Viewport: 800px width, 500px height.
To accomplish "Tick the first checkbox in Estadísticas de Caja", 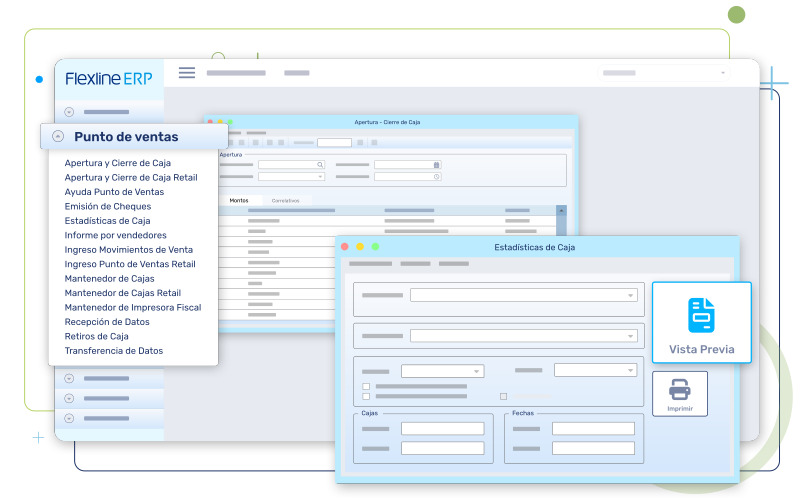I will (x=366, y=386).
